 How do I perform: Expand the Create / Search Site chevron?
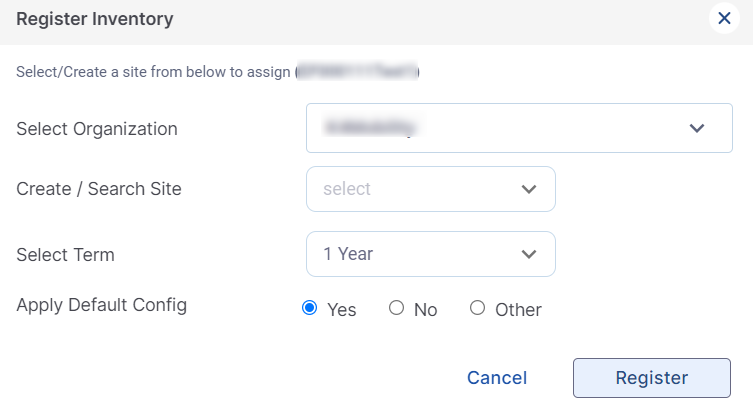click(529, 189)
